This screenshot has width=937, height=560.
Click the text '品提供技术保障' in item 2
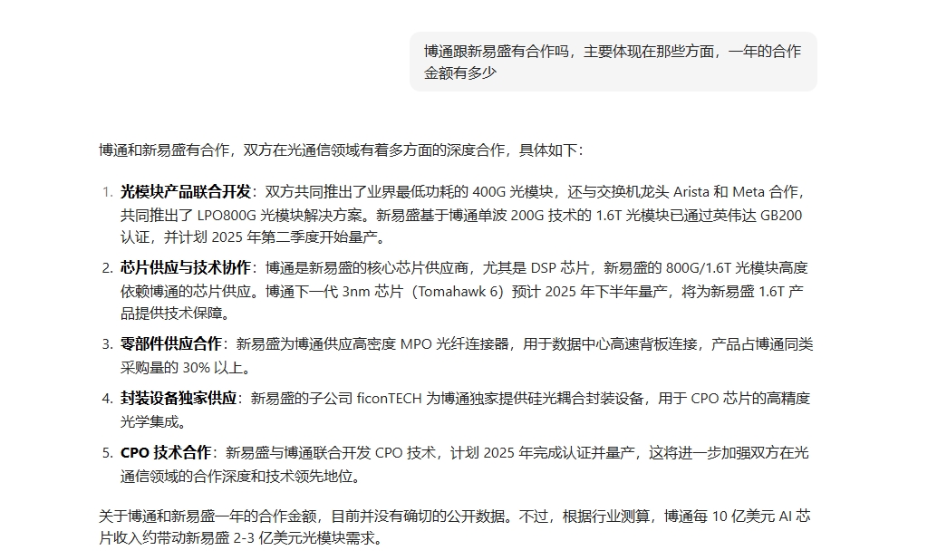171,314
